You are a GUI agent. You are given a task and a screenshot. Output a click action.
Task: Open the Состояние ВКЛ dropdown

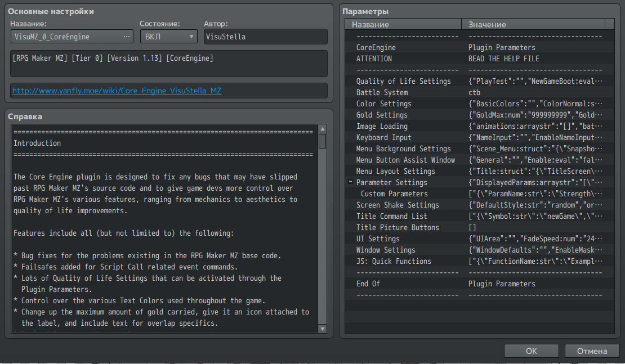point(168,37)
